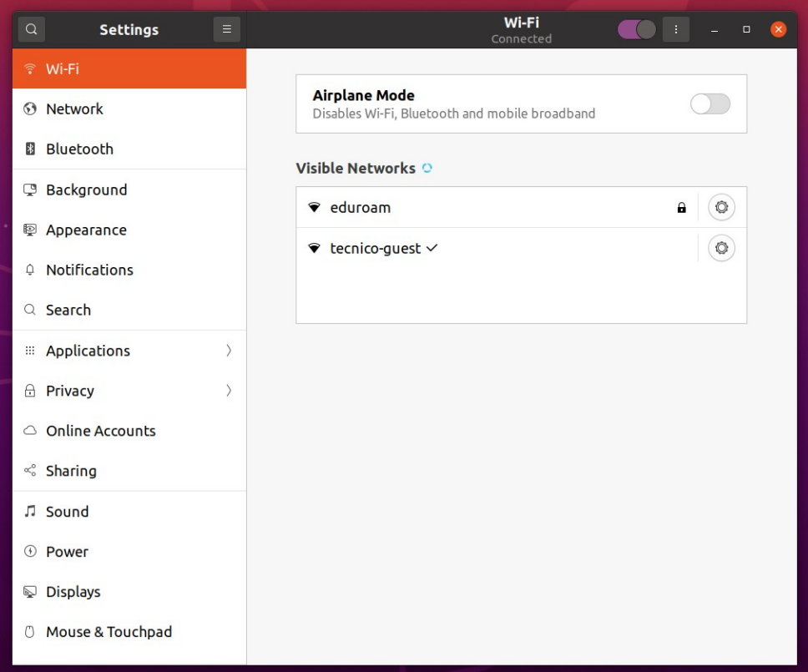Click the Power icon in sidebar
This screenshot has width=808, height=672.
click(30, 552)
